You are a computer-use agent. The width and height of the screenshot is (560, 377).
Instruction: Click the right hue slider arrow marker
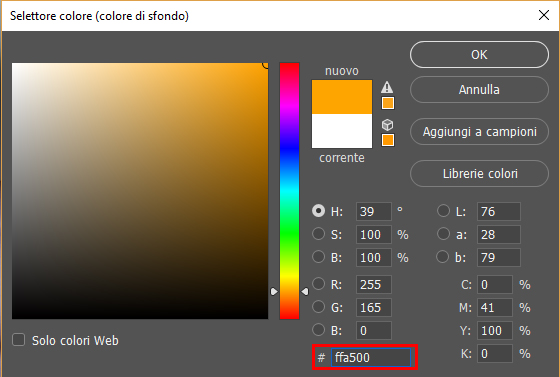click(x=305, y=292)
